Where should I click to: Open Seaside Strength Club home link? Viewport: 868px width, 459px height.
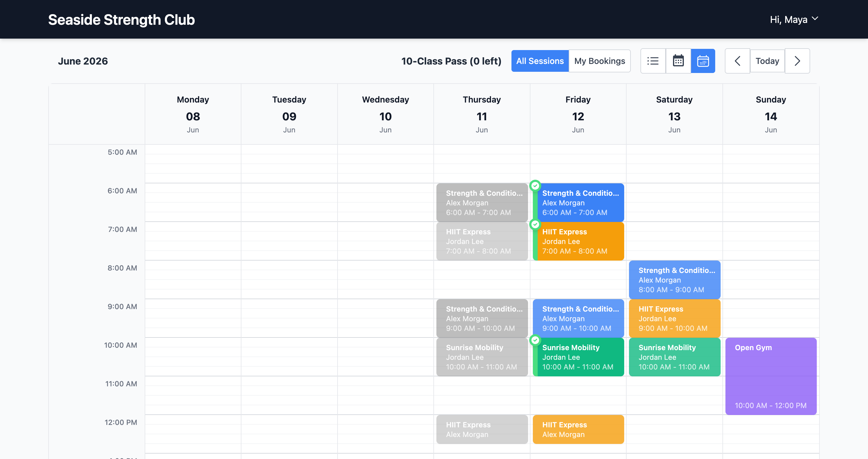121,20
